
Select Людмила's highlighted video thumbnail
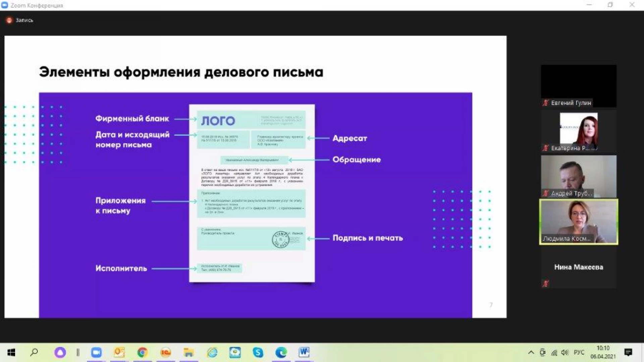pyautogui.click(x=579, y=222)
